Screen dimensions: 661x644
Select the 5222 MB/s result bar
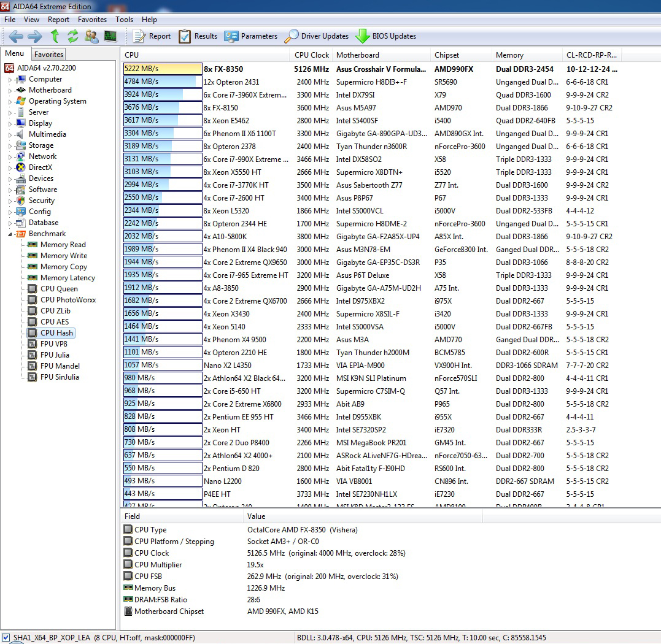pos(163,69)
